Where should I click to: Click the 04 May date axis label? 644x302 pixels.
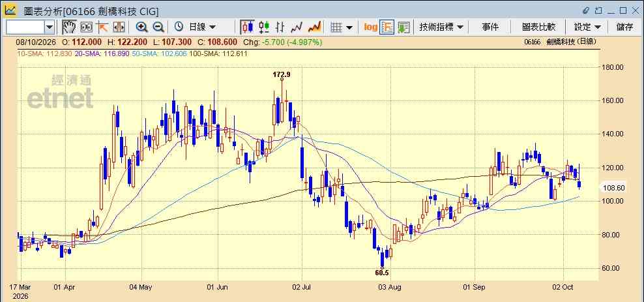(x=140, y=287)
